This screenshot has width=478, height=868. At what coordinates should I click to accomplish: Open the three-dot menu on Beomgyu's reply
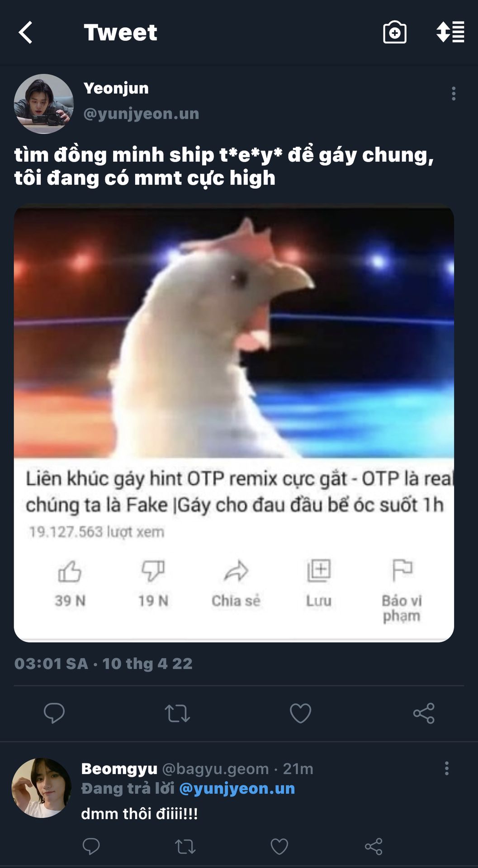tap(446, 768)
